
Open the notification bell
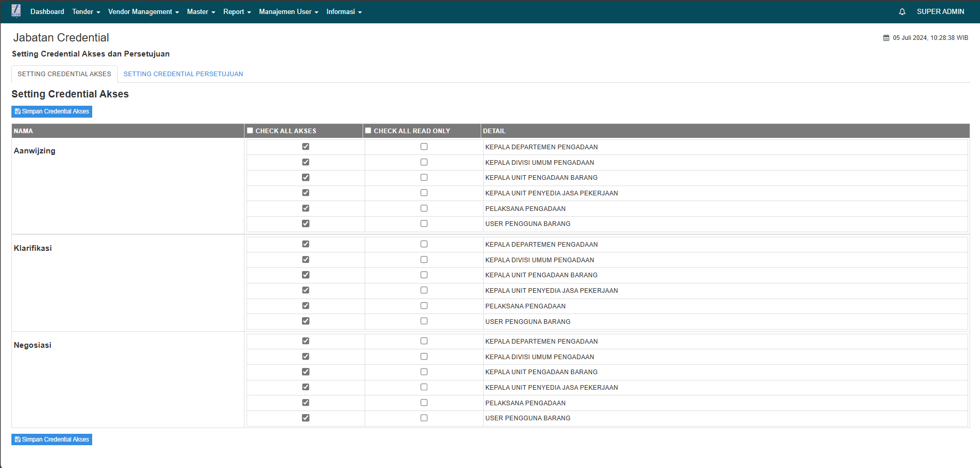click(902, 11)
